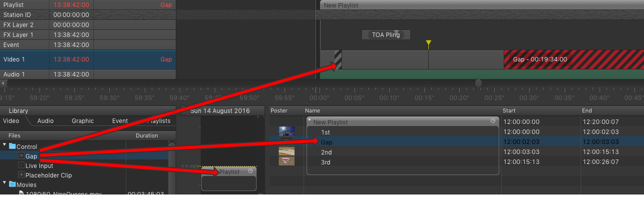Switch to the Audio library tab

(x=45, y=120)
